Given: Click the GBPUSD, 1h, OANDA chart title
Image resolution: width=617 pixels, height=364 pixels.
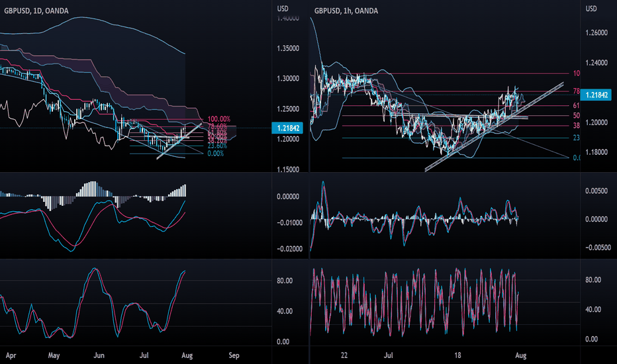Looking at the screenshot, I should 346,11.
